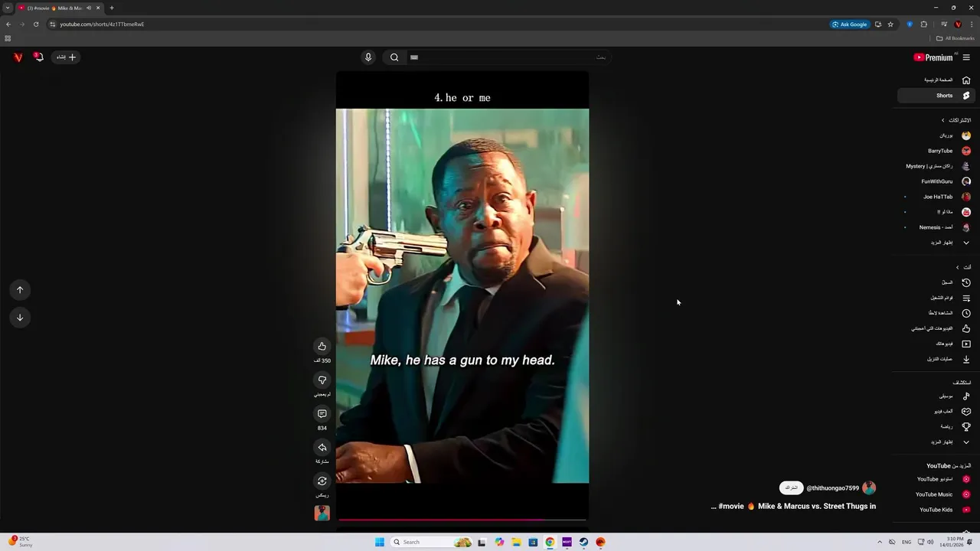
Task: Open the Chrome extensions puzzle icon
Action: coord(923,24)
